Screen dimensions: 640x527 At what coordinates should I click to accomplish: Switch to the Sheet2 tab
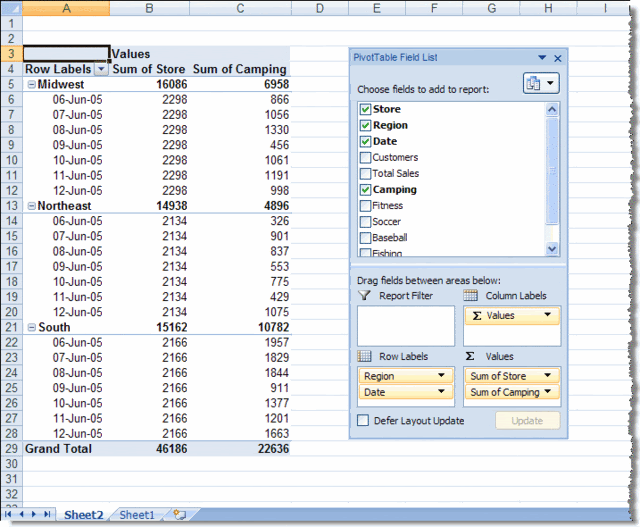tap(84, 515)
